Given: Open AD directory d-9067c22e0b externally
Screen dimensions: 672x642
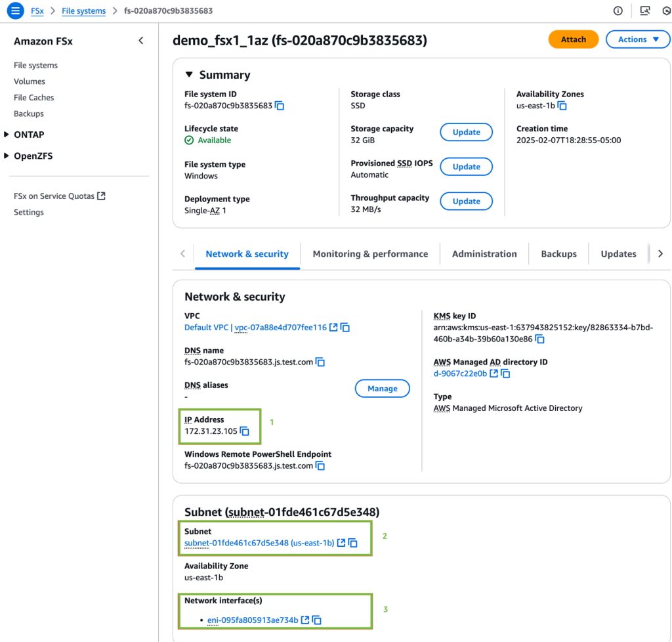Looking at the screenshot, I should pos(493,374).
